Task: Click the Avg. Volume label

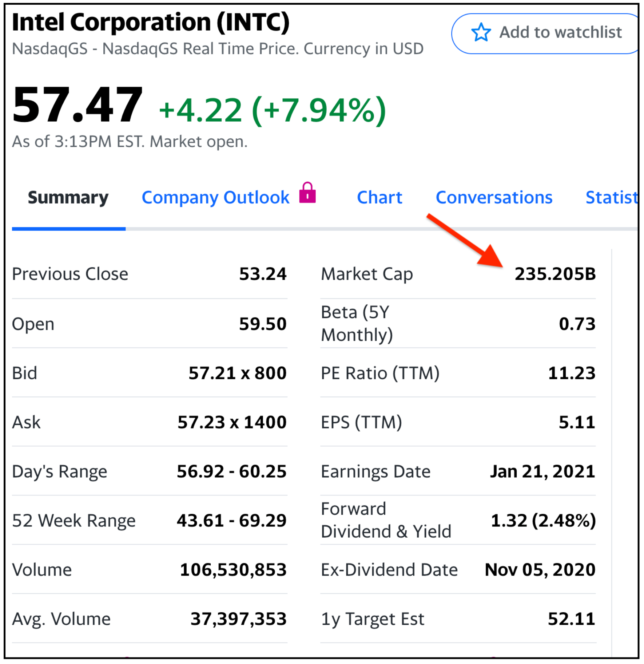Action: (x=61, y=619)
